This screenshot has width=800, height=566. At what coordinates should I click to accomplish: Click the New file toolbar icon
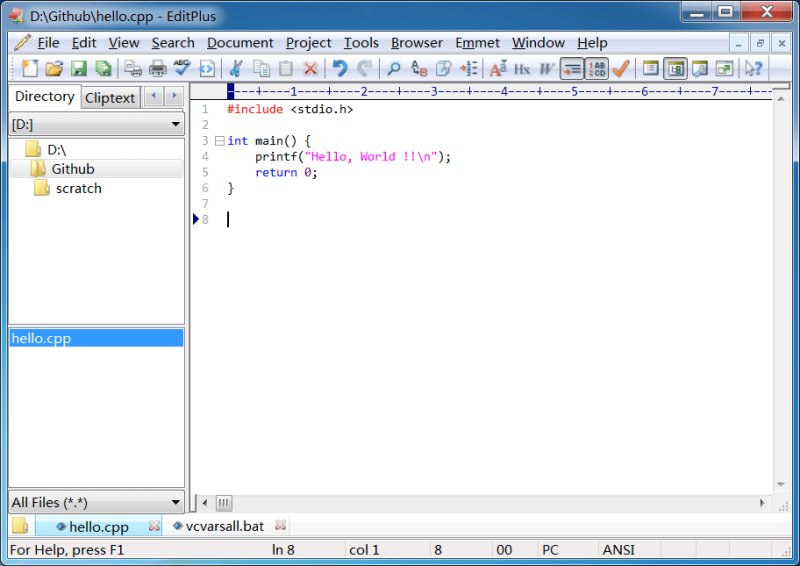(x=29, y=68)
